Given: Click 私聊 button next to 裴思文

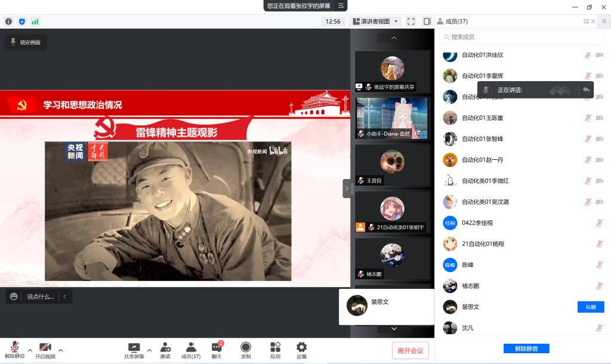Looking at the screenshot, I should pos(590,307).
